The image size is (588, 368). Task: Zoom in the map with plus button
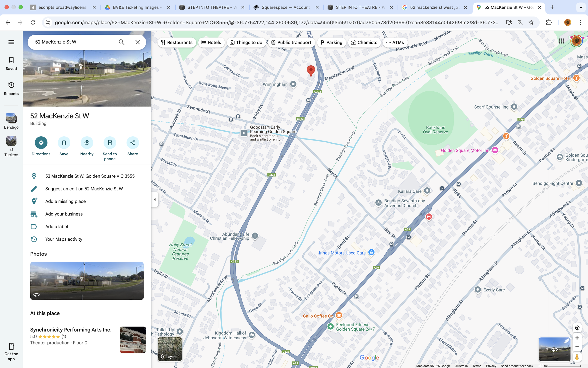pyautogui.click(x=577, y=338)
